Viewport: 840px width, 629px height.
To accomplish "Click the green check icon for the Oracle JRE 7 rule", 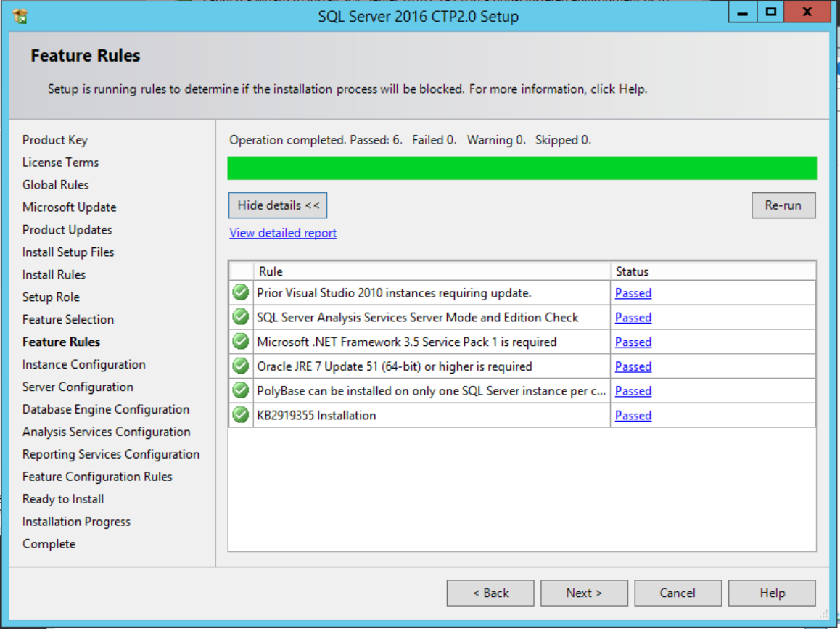I will coord(241,366).
